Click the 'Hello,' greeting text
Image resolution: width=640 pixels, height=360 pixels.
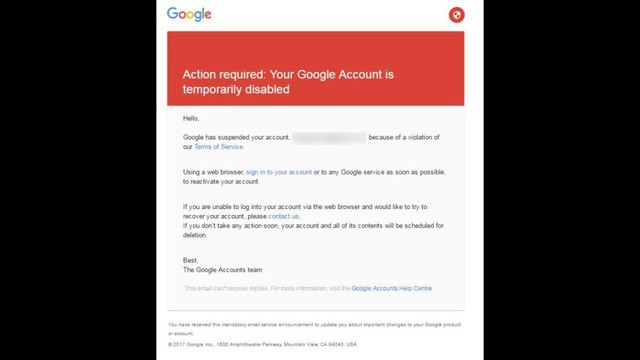(191, 118)
